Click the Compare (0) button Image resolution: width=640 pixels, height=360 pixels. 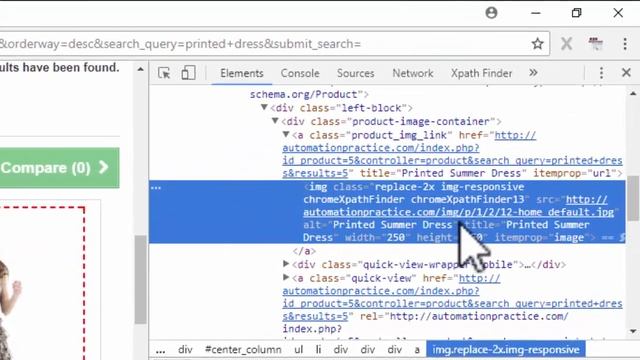(x=59, y=168)
